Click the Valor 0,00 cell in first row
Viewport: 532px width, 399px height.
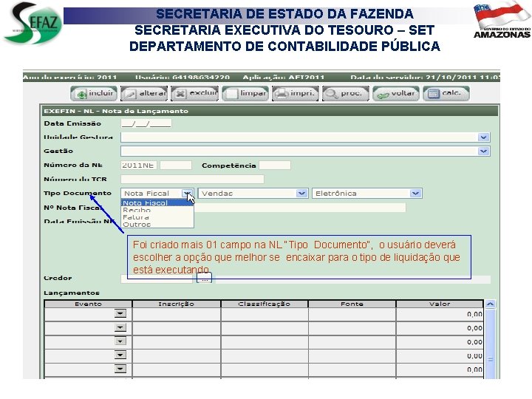440,314
